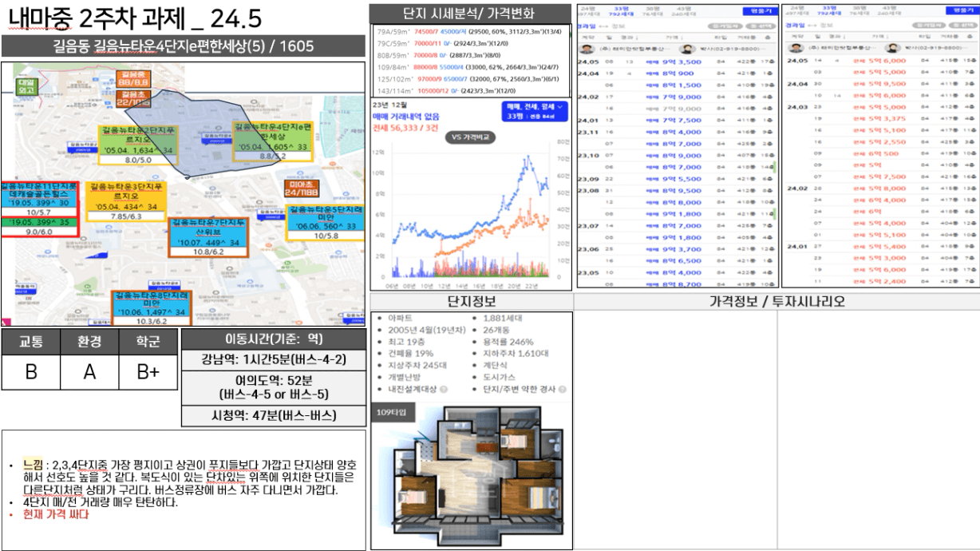Screen dimensions: 980x551
Task: Sort by 가격 column in right list
Action: pos(879,37)
